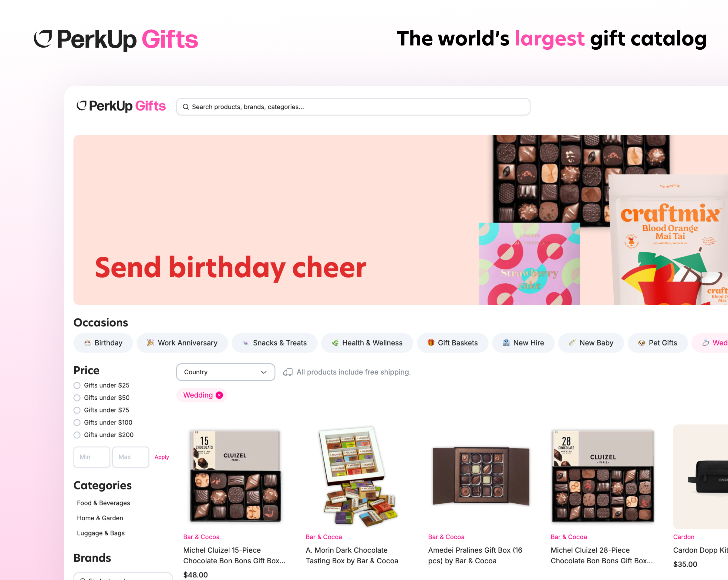The image size is (728, 580).
Task: Select Gifts under $200 radio button
Action: [77, 435]
